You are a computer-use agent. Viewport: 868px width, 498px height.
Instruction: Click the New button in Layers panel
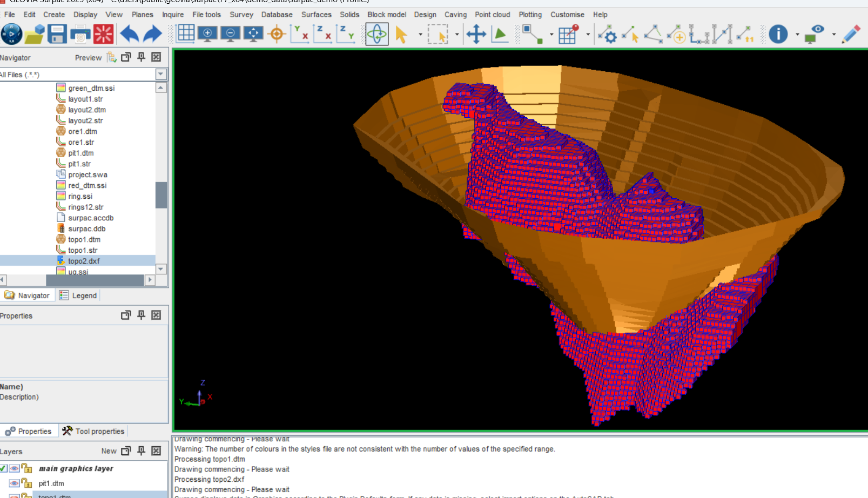[x=109, y=451]
